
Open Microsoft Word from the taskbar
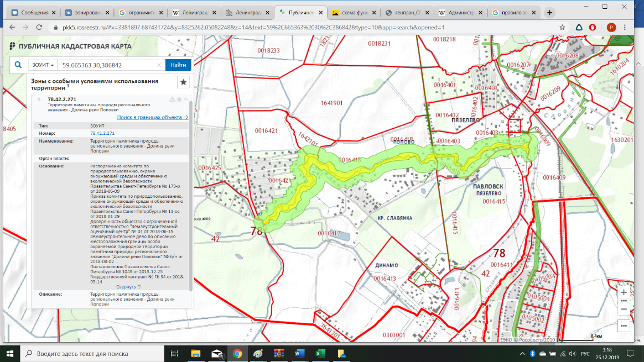point(299,353)
